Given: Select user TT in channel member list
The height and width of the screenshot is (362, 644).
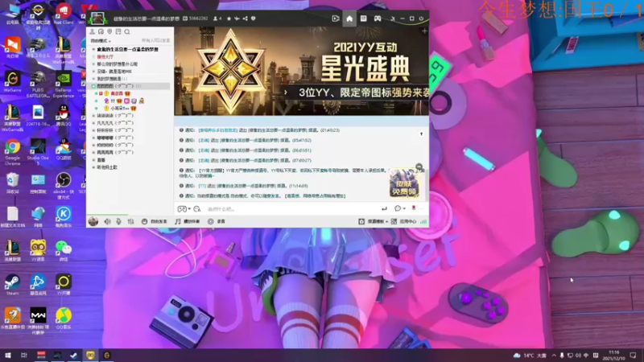Looking at the screenshot, I should click(x=113, y=101).
